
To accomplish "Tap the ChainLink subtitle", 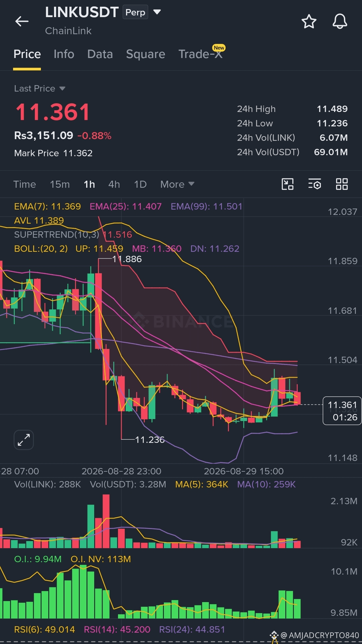I will coord(68,31).
